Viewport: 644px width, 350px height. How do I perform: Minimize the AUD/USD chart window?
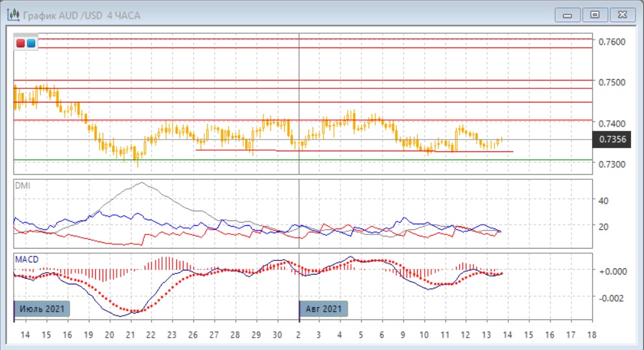569,14
